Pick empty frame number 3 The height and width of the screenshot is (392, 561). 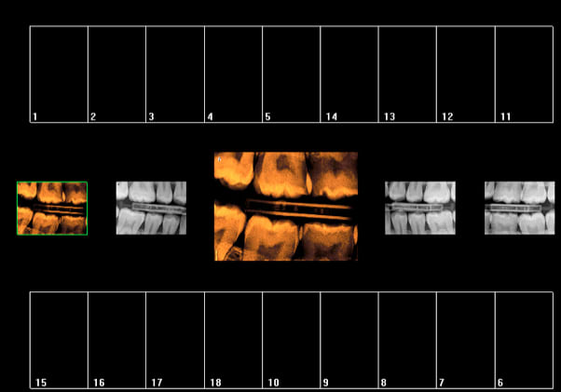(174, 74)
